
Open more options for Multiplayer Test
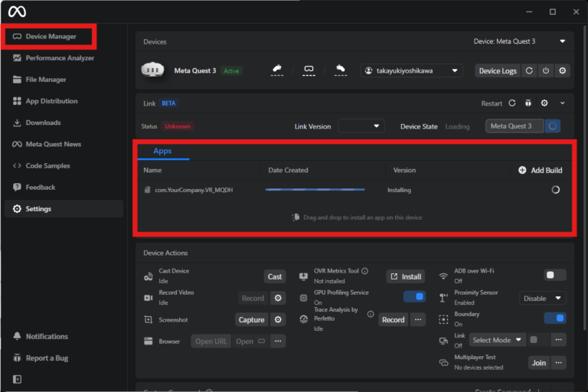pos(560,363)
